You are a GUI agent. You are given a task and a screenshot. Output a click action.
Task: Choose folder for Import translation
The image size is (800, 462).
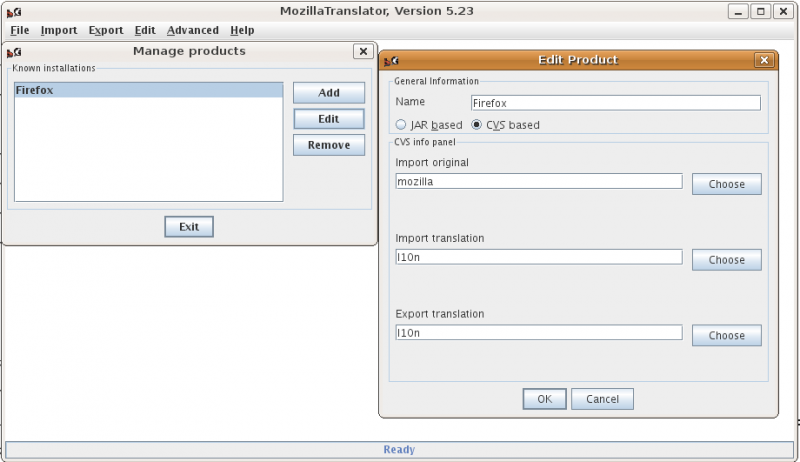tap(727, 260)
